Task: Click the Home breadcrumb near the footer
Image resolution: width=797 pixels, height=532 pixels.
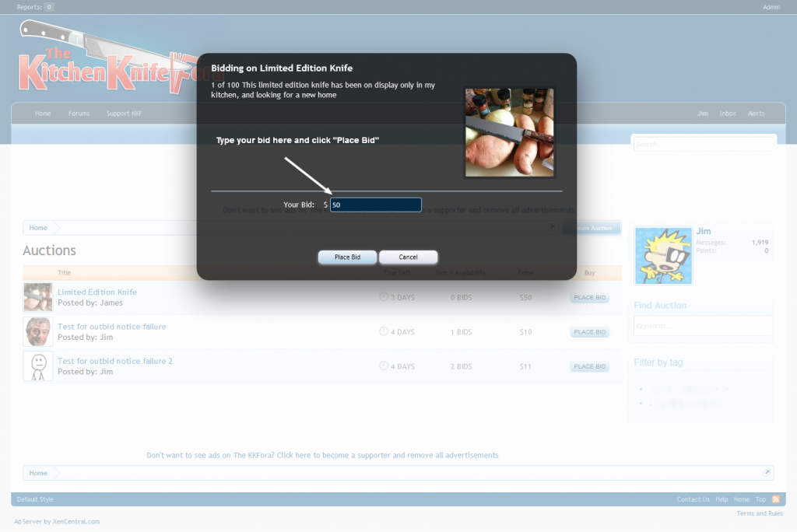Action: [x=38, y=473]
